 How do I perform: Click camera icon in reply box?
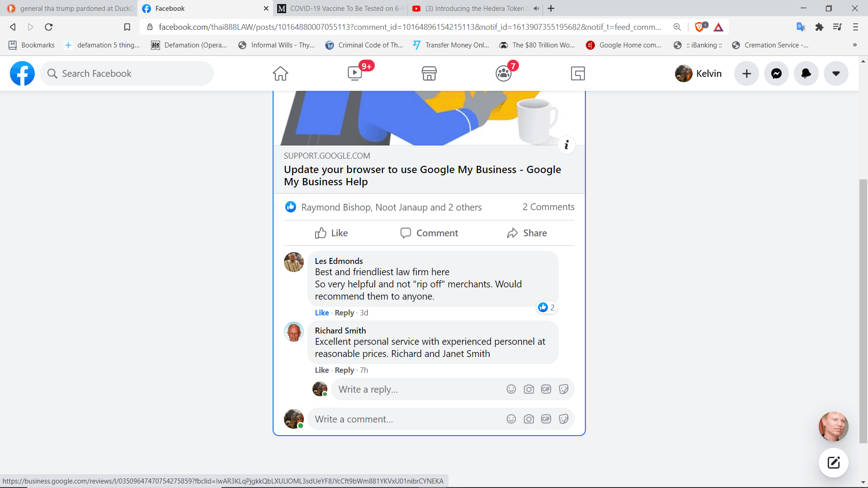pyautogui.click(x=528, y=389)
